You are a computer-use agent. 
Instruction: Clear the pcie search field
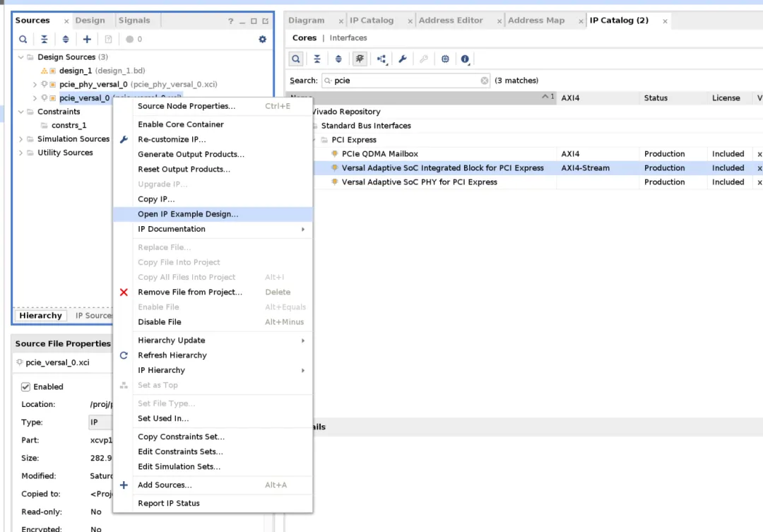(485, 81)
